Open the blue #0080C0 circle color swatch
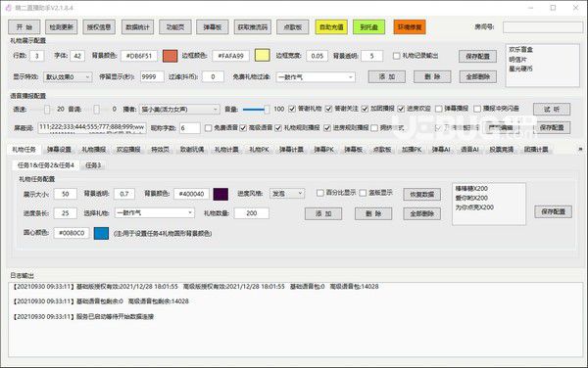Screen dimensions: 588x368 (101, 233)
